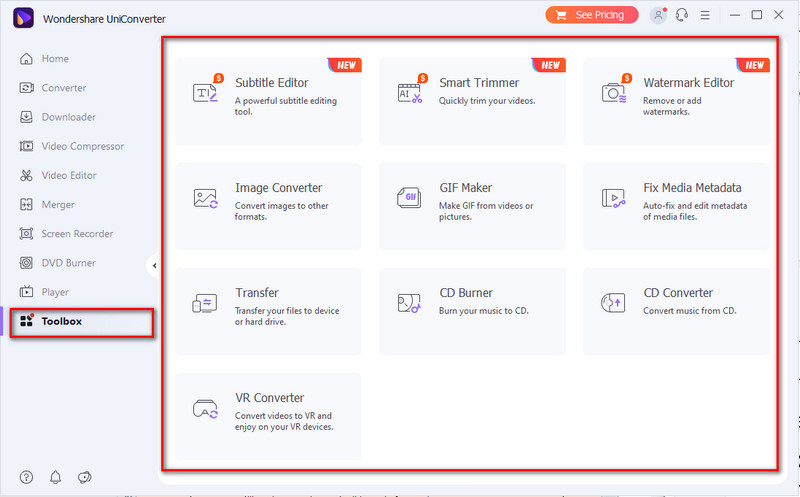The image size is (800, 497).
Task: Open the CD Converter disc icon
Action: (x=613, y=303)
